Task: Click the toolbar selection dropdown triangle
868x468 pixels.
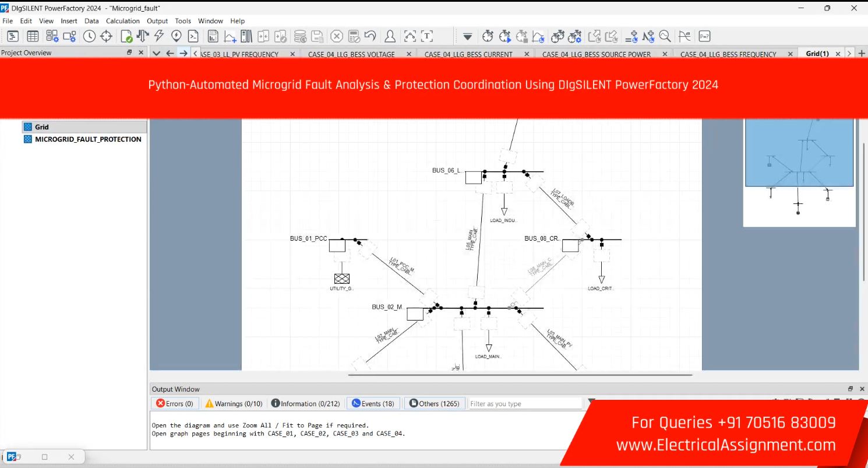Action: (467, 37)
